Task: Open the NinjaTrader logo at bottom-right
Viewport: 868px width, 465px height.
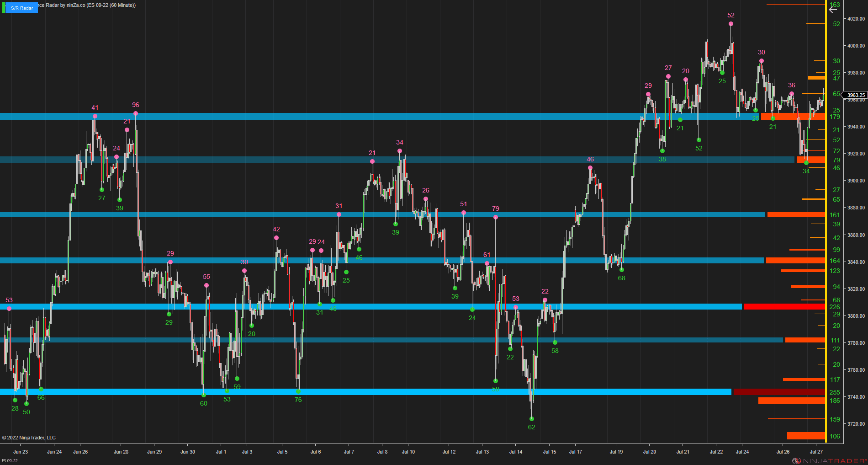Action: tap(829, 461)
